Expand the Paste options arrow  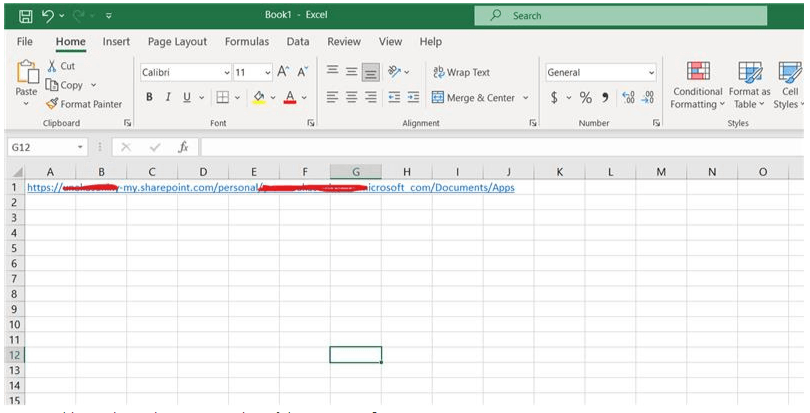(x=26, y=104)
